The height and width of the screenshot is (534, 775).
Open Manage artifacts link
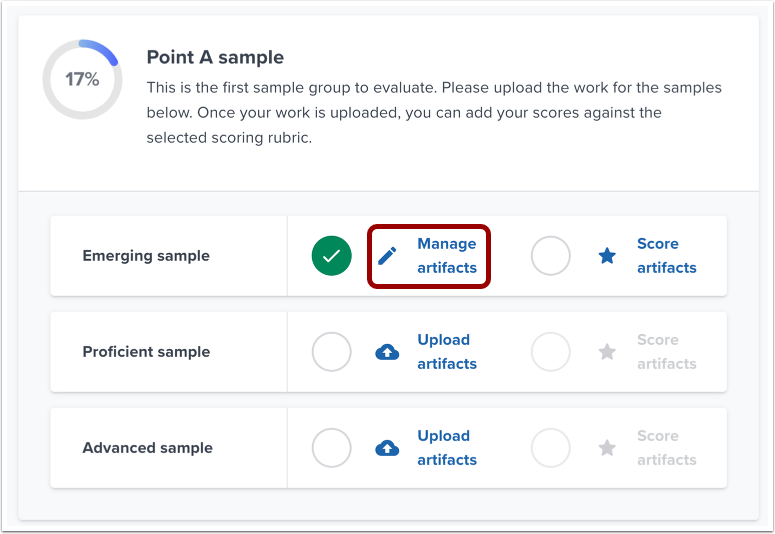[x=447, y=256]
